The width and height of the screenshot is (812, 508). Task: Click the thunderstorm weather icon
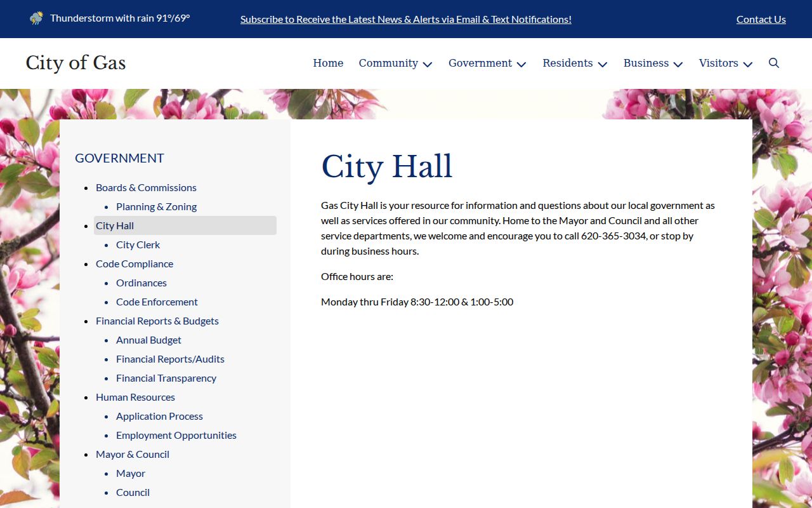(x=36, y=18)
